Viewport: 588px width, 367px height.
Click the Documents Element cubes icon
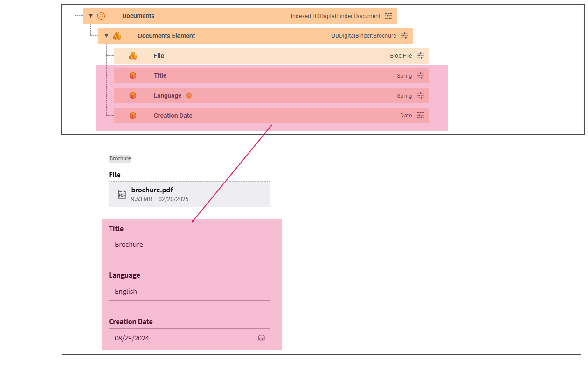point(118,36)
